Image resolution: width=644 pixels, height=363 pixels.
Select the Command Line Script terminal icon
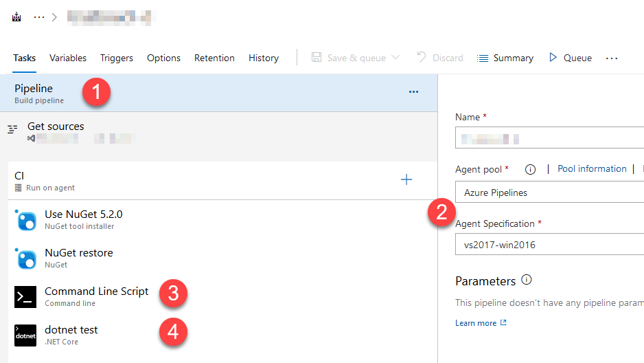click(25, 297)
